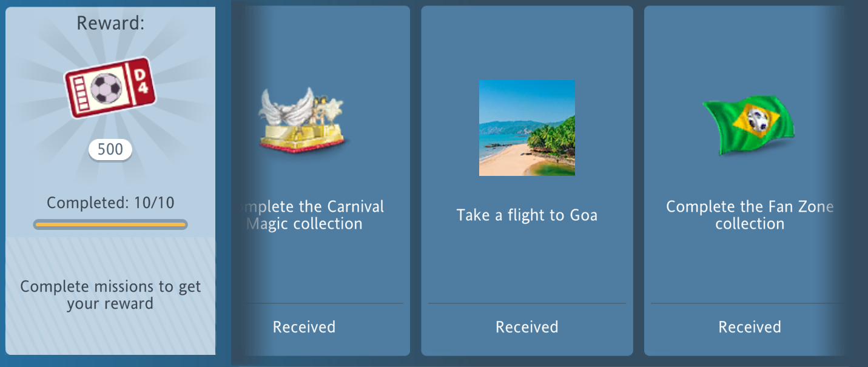
Task: Select Complete the Fan Zone collection text
Action: 750,215
